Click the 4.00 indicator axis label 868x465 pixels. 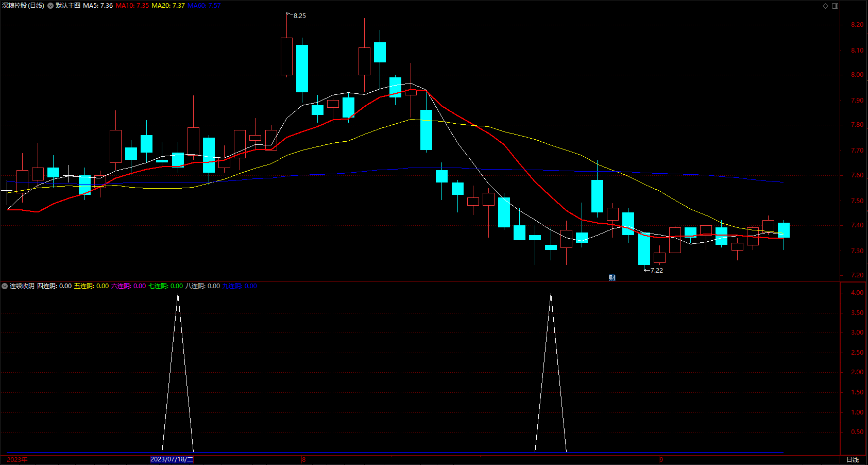857,293
